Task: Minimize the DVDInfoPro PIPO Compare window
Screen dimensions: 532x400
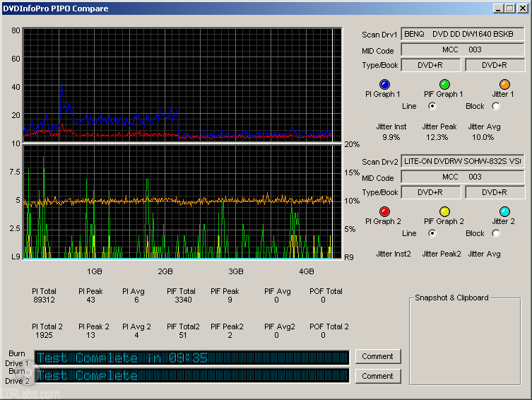Action: (x=498, y=8)
